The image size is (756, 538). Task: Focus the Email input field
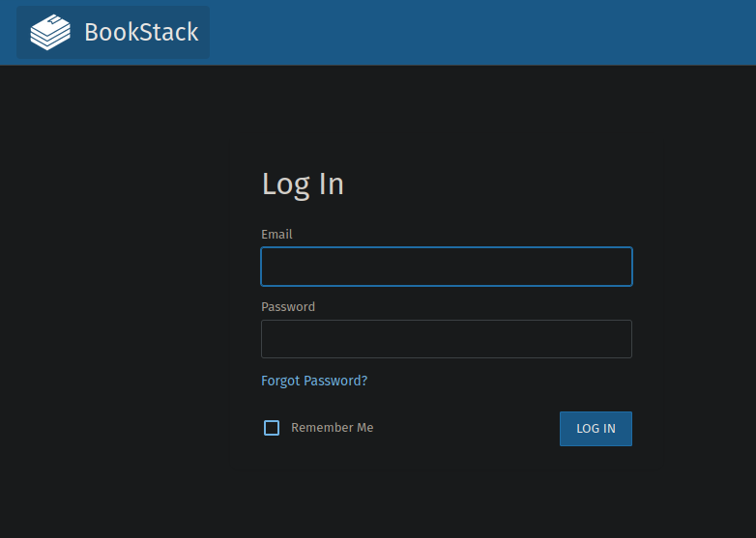coord(446,267)
